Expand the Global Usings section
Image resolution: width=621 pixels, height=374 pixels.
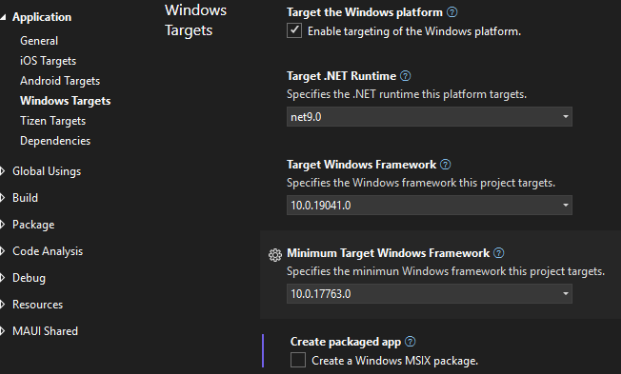coord(2,171)
